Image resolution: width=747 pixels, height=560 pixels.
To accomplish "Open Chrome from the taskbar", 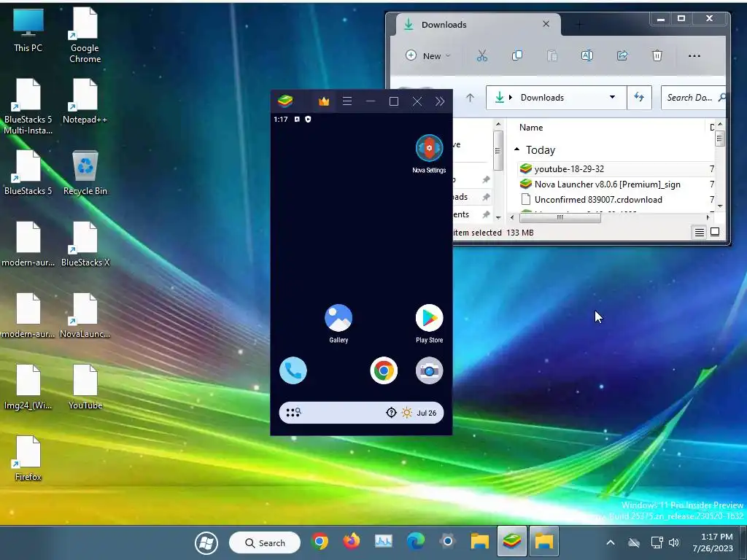I will tap(320, 542).
